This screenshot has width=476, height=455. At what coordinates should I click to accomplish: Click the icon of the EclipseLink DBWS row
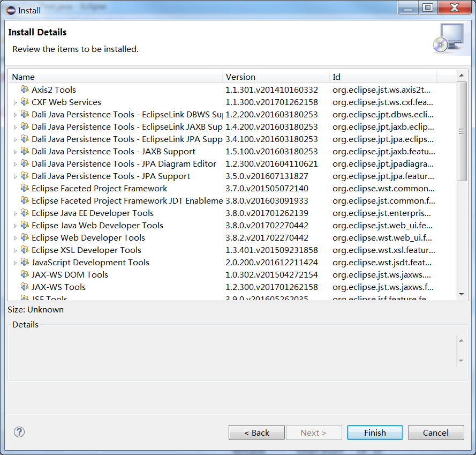25,114
